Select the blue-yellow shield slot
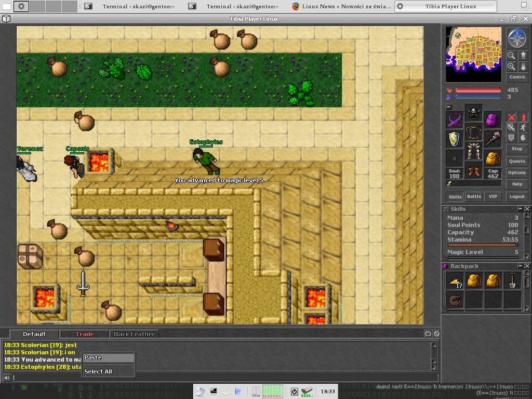The image size is (532, 399). pos(454,139)
